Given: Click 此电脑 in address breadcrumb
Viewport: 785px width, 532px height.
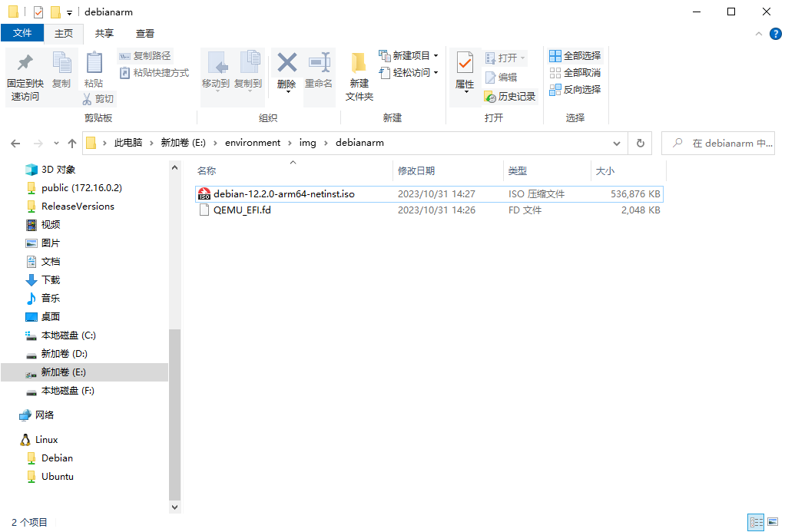Looking at the screenshot, I should [128, 143].
